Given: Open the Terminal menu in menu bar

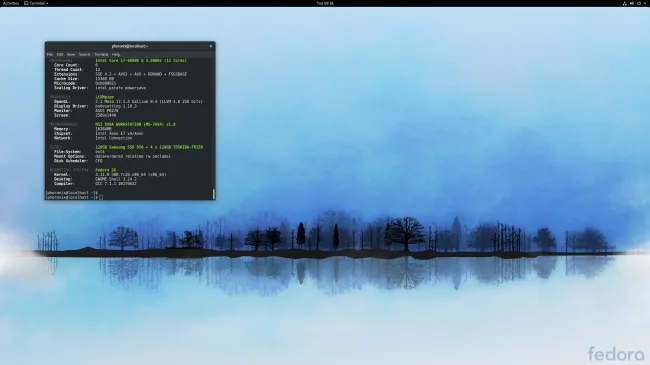Looking at the screenshot, I should point(101,54).
